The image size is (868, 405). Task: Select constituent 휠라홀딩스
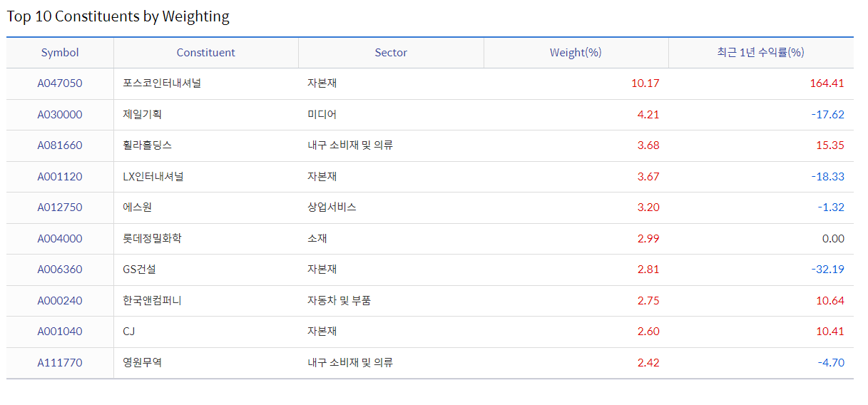click(147, 145)
